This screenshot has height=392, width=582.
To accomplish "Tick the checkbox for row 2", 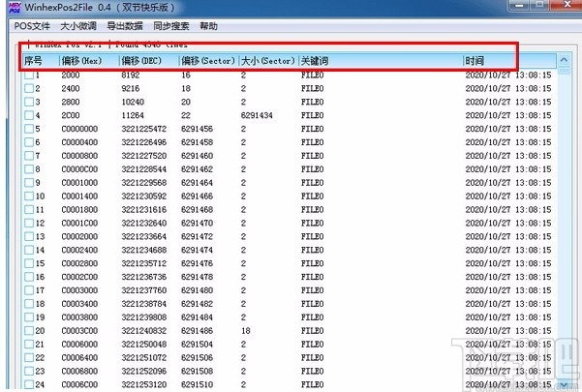I will click(x=29, y=89).
